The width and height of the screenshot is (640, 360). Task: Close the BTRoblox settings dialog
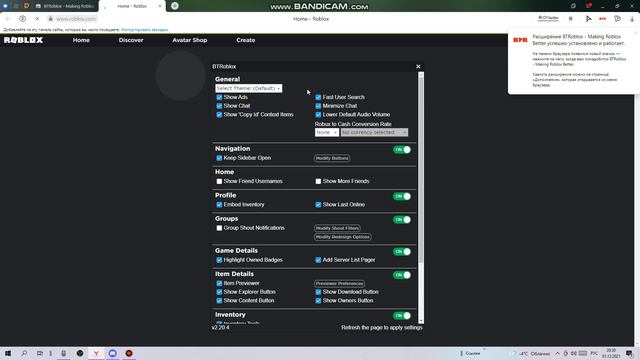[x=418, y=67]
